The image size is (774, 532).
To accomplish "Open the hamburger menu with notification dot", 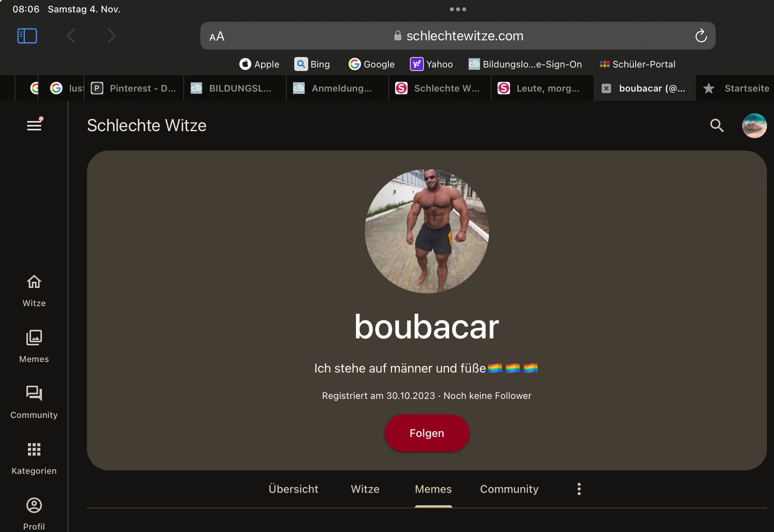I will 34,125.
